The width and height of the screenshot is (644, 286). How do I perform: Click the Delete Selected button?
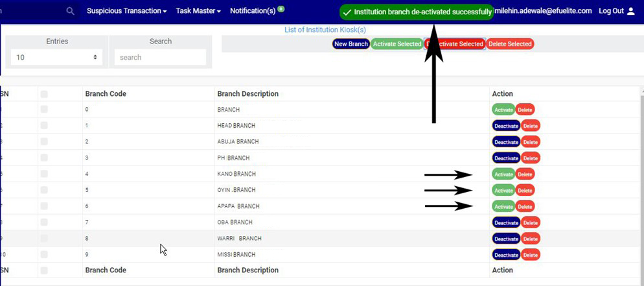click(510, 44)
